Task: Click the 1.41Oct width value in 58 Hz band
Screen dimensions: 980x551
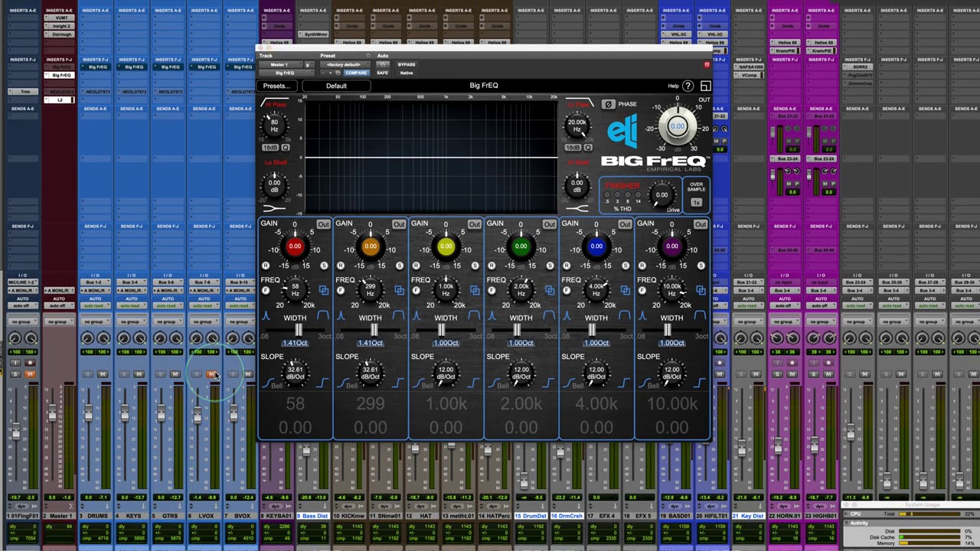Action: [x=296, y=343]
